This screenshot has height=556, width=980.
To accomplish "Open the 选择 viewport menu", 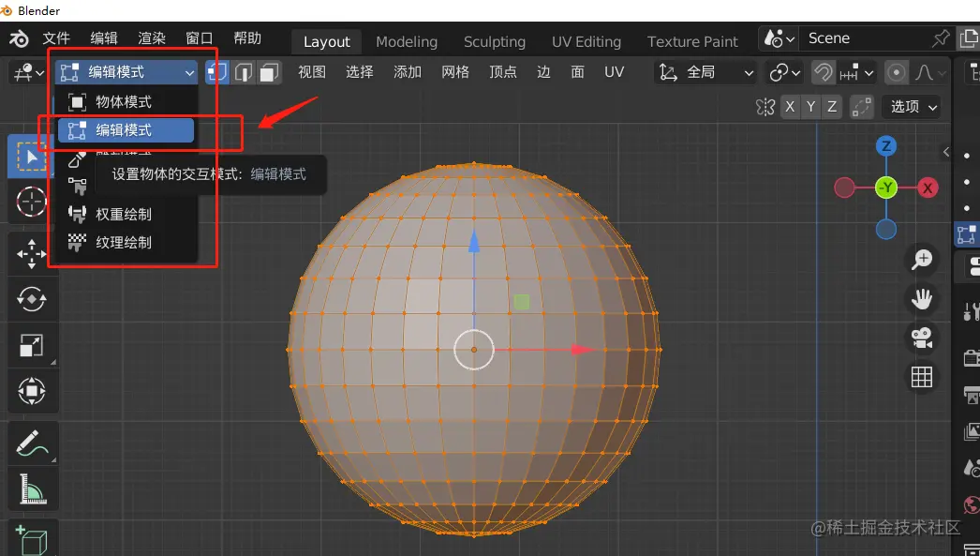I will tap(360, 72).
